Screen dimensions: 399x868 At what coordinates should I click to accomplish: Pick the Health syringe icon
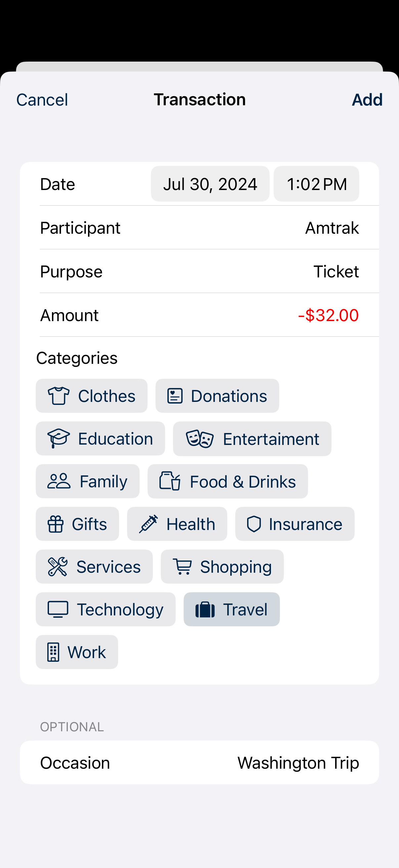pos(148,524)
